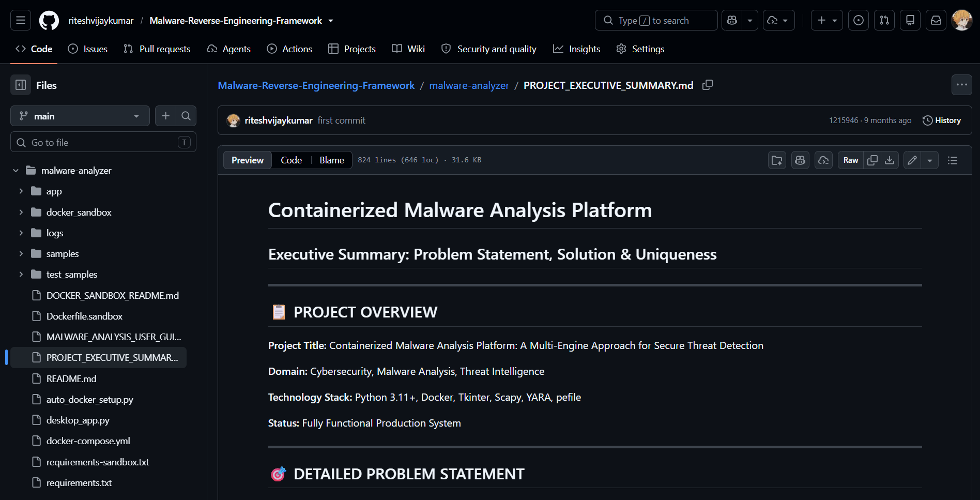Focus the Go to file input
Image resolution: width=980 pixels, height=500 pixels.
(103, 142)
